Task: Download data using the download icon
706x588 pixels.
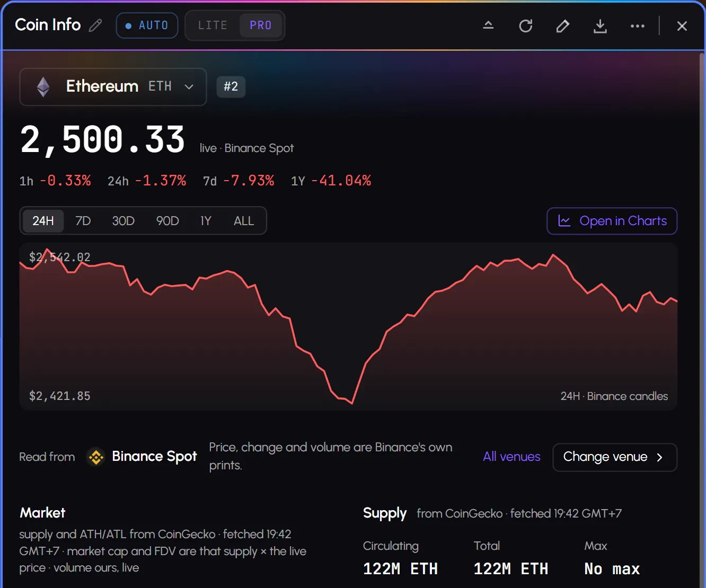Action: click(x=600, y=26)
